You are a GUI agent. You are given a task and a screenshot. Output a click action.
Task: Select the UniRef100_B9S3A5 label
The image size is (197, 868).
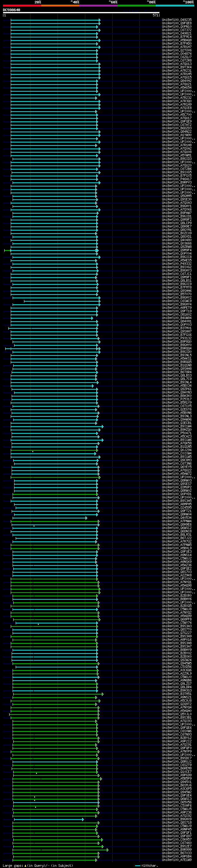[x=177, y=501]
